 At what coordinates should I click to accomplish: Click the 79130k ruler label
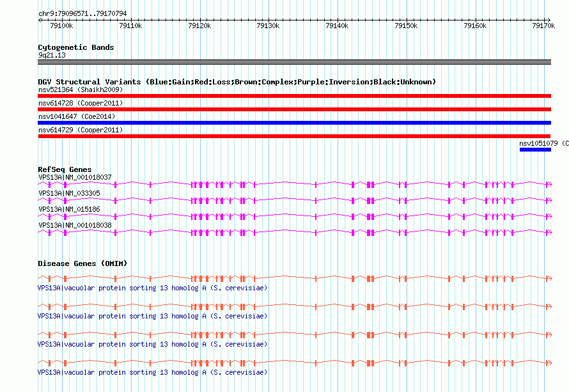point(268,26)
